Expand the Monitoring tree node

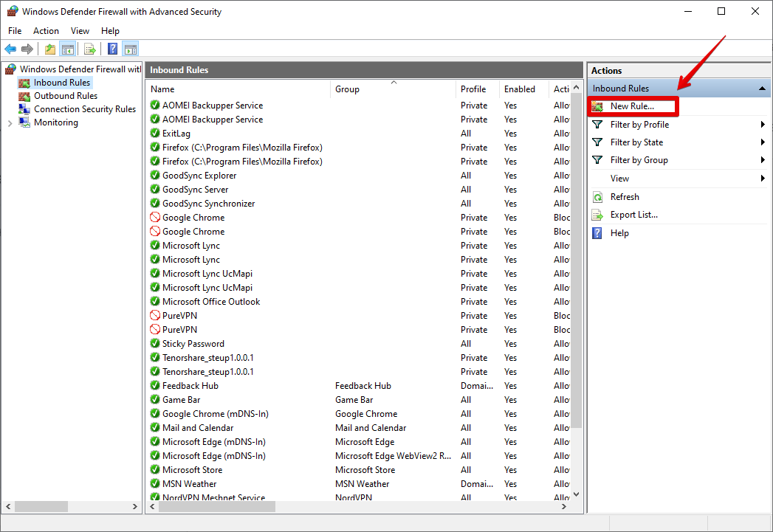click(10, 123)
